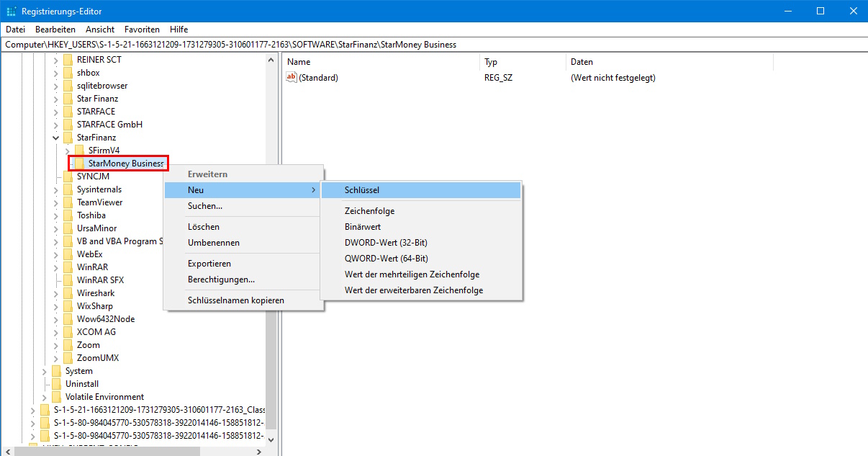
Task: Click the Star Finanz folder icon
Action: [x=68, y=99]
